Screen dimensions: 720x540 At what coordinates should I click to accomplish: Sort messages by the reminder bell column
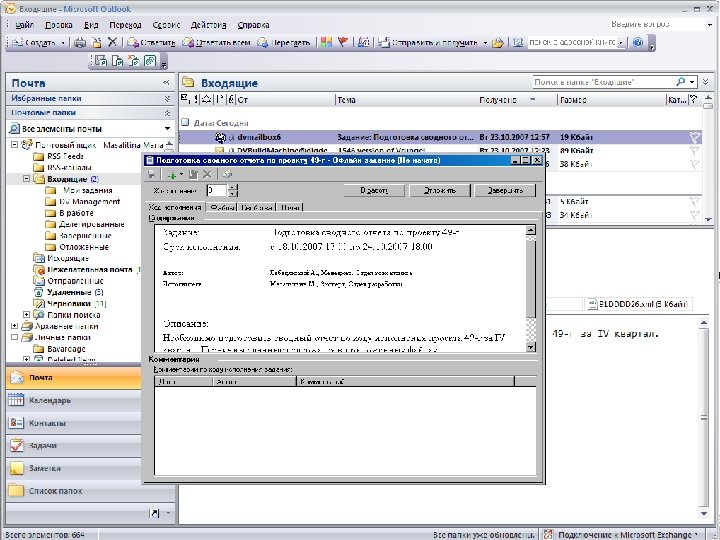(207, 99)
